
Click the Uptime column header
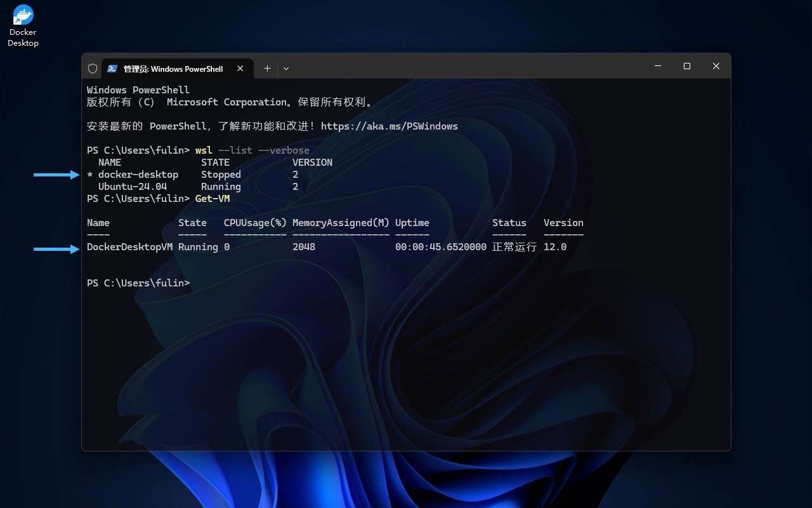[x=412, y=223]
